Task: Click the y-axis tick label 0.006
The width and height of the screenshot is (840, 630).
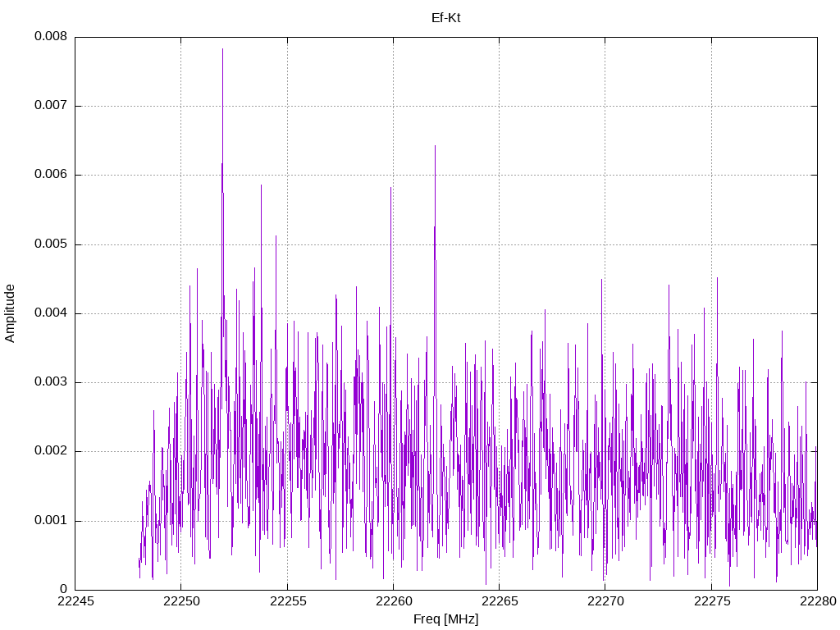Action: click(x=51, y=174)
